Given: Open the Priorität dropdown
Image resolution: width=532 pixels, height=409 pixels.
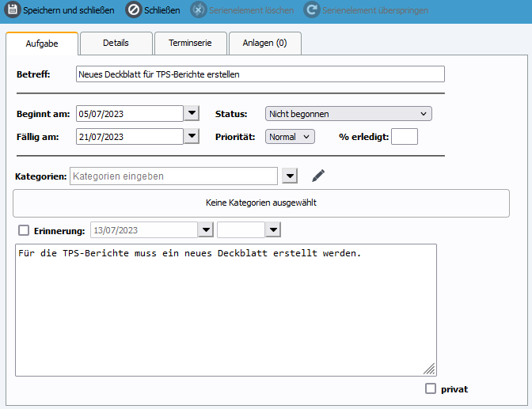Looking at the screenshot, I should (290, 137).
